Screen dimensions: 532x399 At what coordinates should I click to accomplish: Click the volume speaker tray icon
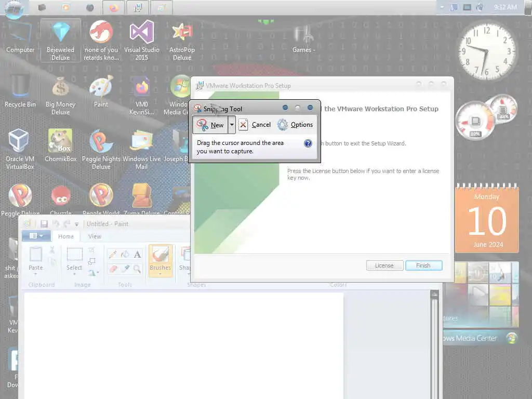coord(480,7)
